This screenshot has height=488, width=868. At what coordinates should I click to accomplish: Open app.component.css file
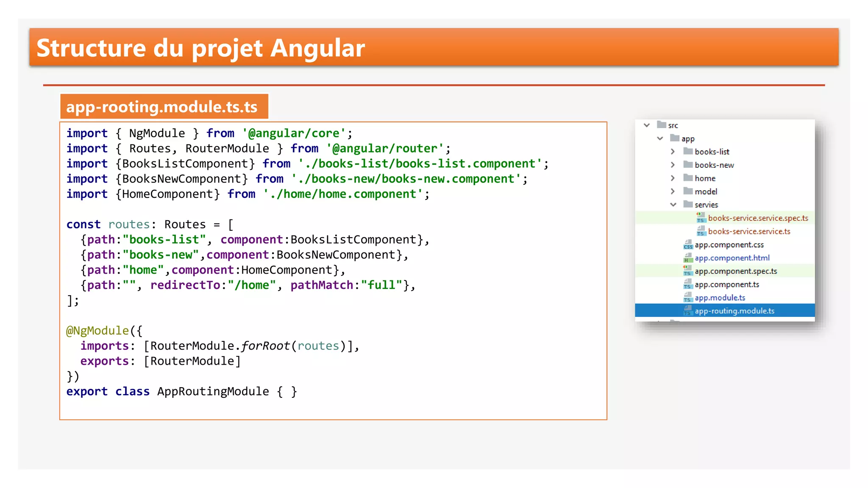(x=729, y=244)
